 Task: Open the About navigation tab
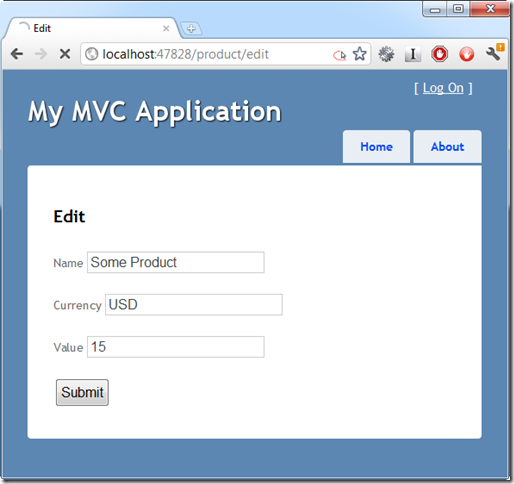(x=447, y=147)
